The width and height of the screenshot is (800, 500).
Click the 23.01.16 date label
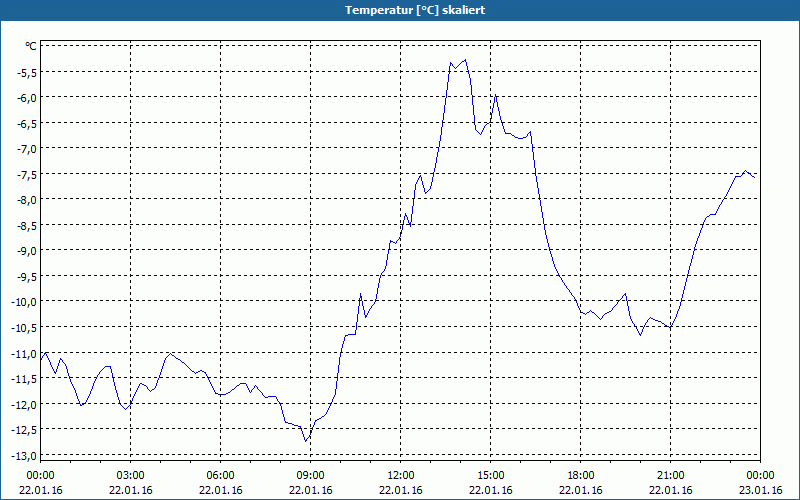pos(760,490)
